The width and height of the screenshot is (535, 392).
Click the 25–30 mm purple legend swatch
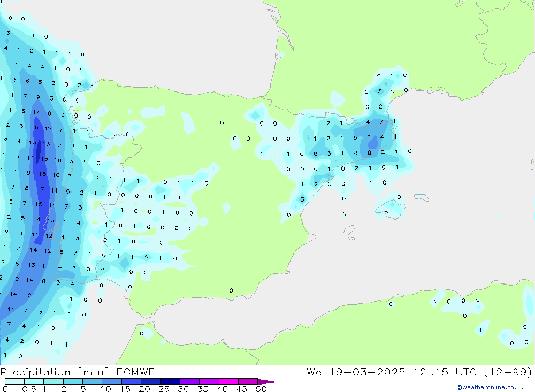coord(170,381)
